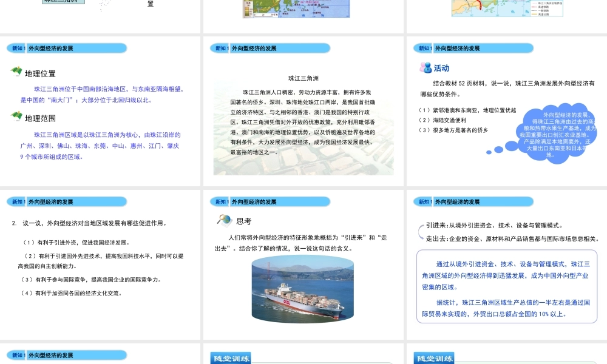Click the point （1）有利于引进外资
Screen dimensions: 607x364
coord(76,243)
